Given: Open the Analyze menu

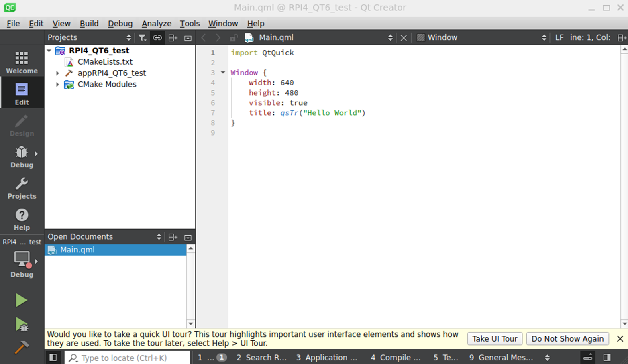Looking at the screenshot, I should (x=157, y=24).
